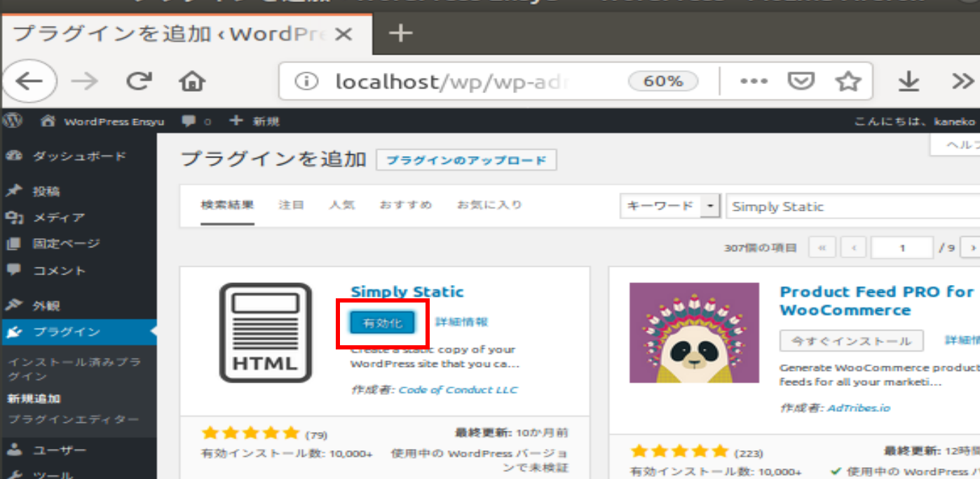This screenshot has width=980, height=479.
Task: Open コメント in the sidebar
Action: pyautogui.click(x=79, y=270)
